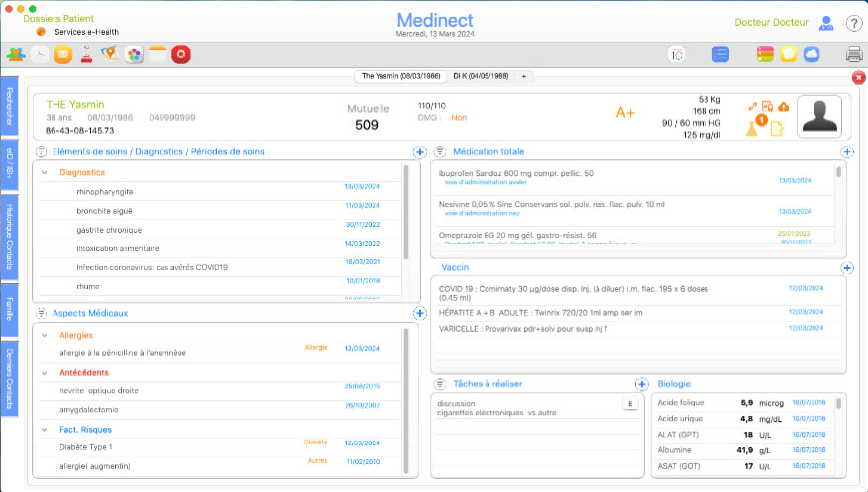This screenshot has height=492, width=868.
Task: Click the orange cloud upload icon
Action: coord(784,106)
